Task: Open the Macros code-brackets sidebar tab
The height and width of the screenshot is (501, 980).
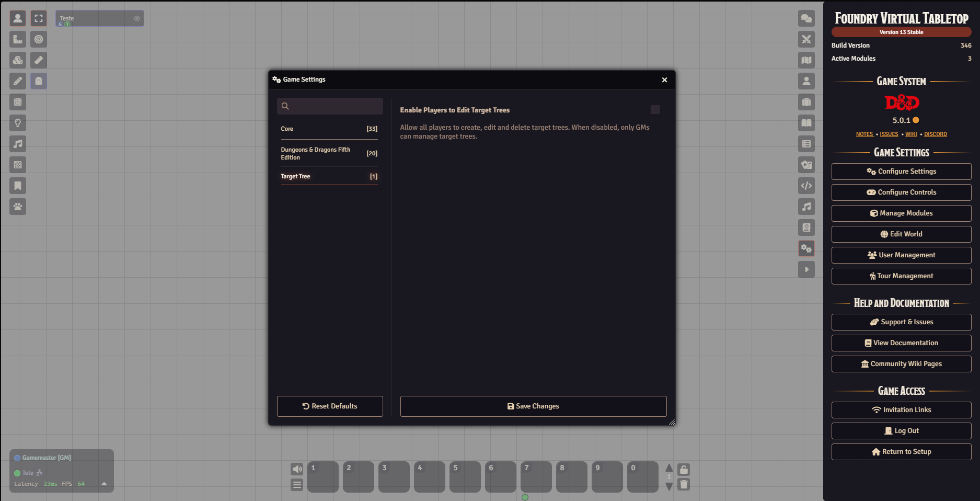Action: (806, 186)
